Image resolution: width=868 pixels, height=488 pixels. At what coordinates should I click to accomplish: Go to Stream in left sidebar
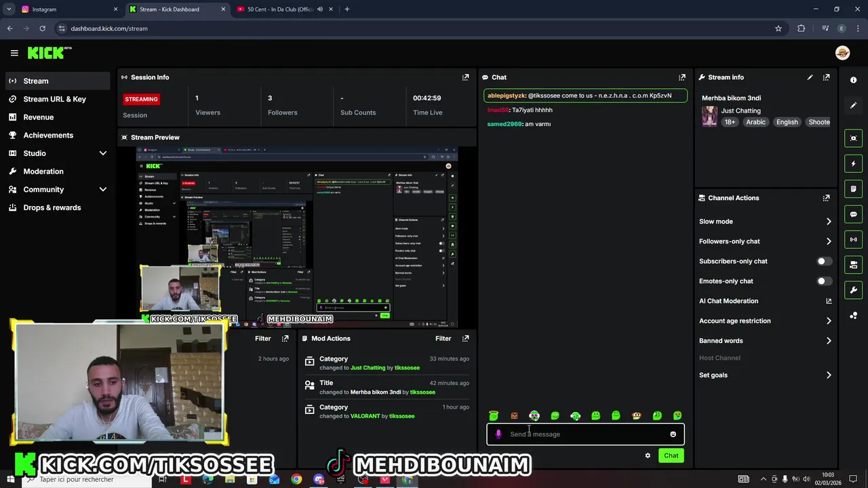(x=57, y=81)
